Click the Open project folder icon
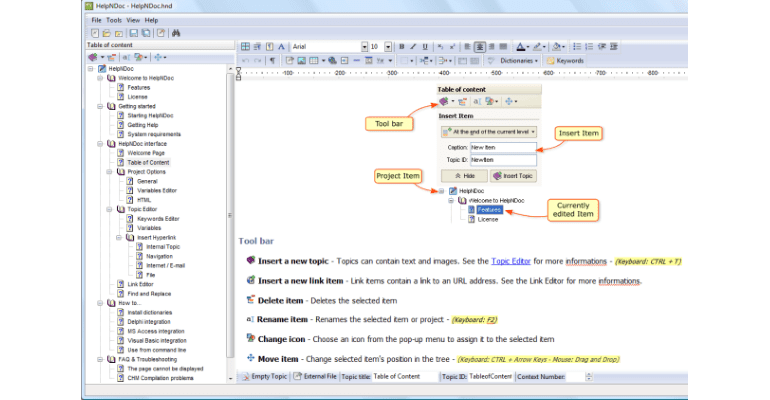The height and width of the screenshot is (400, 770). point(107,33)
